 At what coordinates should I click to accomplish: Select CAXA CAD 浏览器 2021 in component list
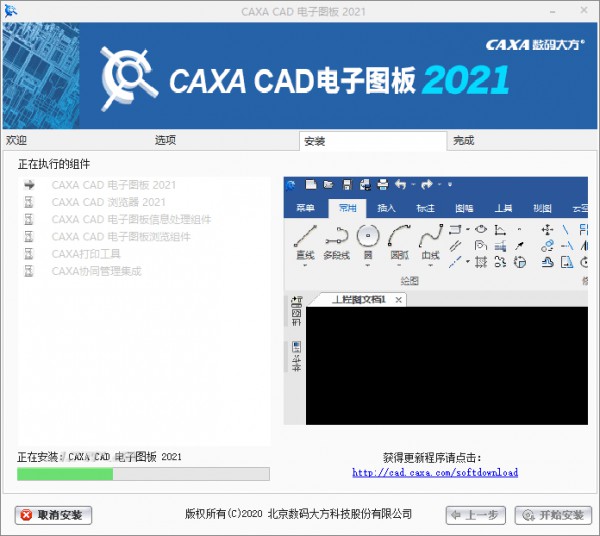pos(108,202)
